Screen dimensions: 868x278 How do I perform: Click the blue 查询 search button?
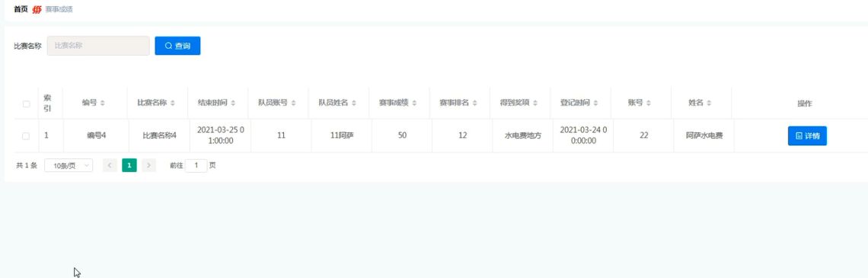coord(177,46)
